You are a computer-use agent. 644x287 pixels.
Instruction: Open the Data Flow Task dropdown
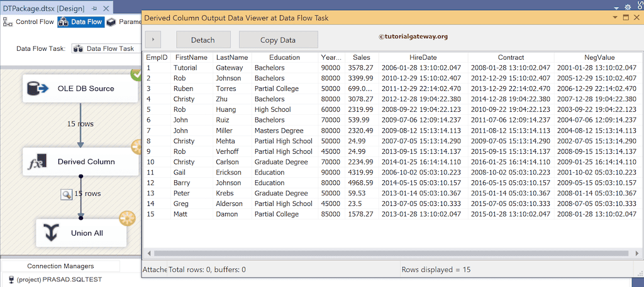pyautogui.click(x=104, y=48)
